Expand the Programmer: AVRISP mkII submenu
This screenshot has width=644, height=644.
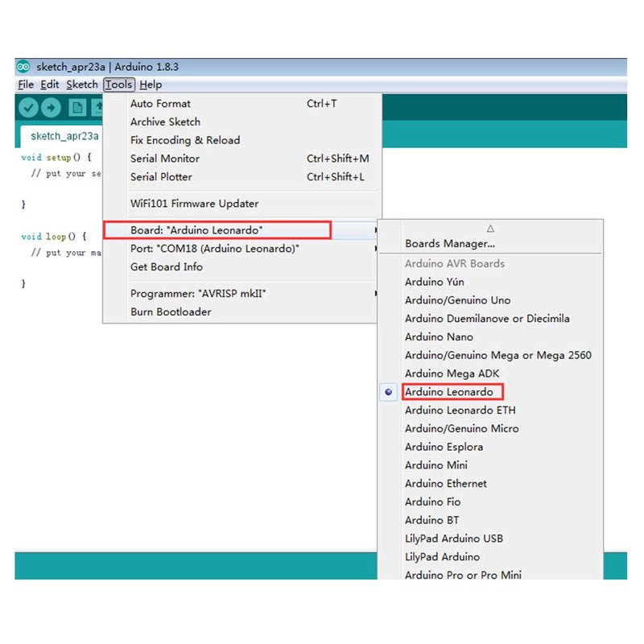[240, 294]
